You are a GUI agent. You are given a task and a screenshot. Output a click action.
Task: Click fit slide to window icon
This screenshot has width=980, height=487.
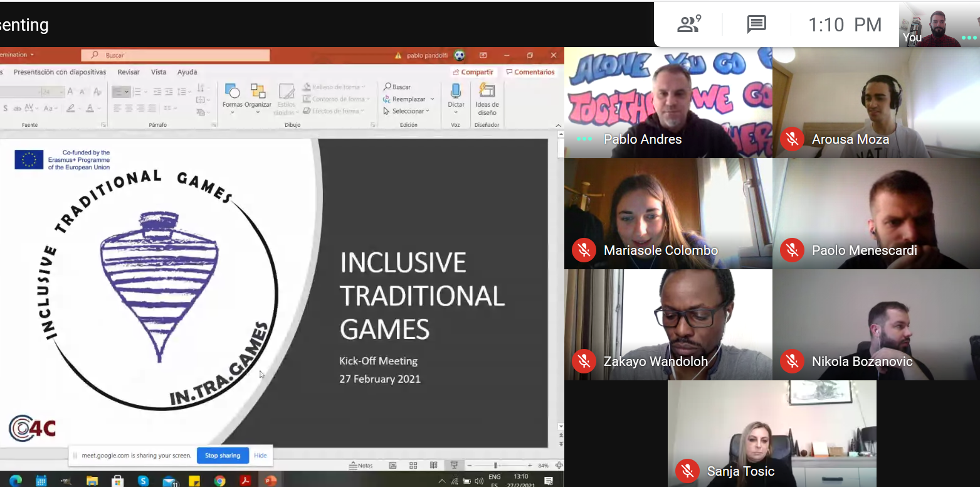tap(559, 465)
